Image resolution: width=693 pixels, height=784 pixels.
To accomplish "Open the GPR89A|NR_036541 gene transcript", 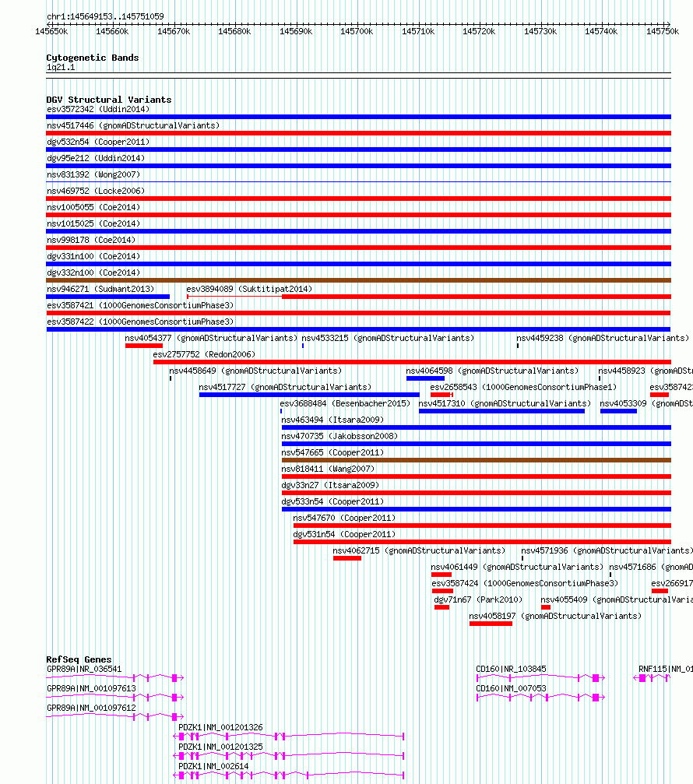I will [84, 669].
